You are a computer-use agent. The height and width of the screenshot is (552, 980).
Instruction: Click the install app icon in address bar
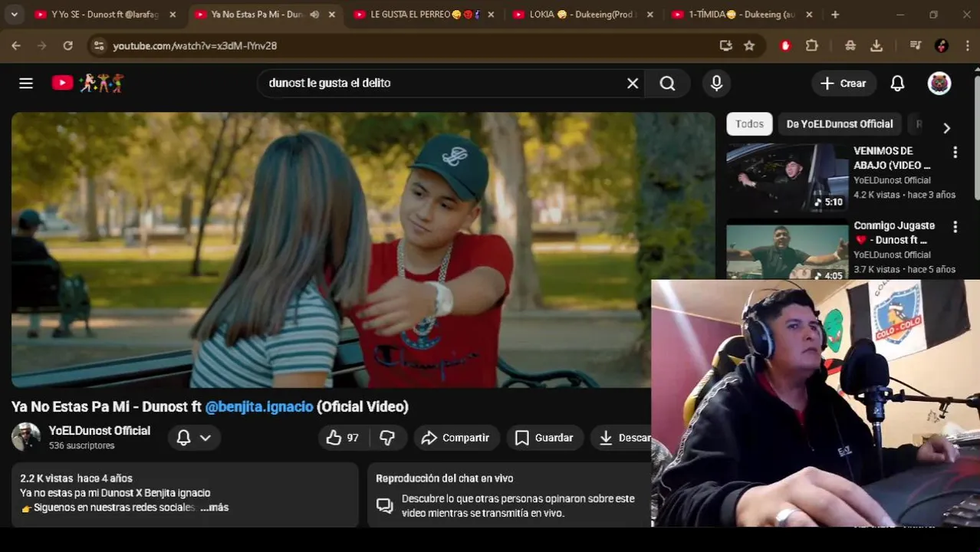[725, 46]
